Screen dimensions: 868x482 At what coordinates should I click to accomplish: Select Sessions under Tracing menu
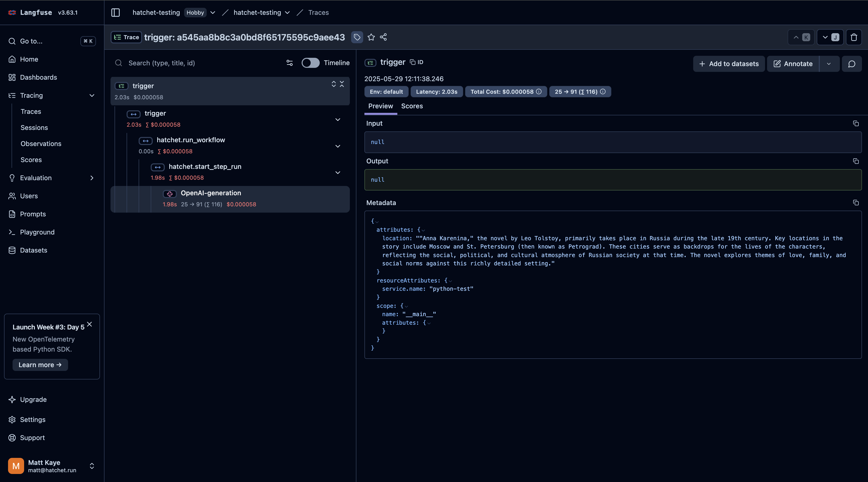tap(34, 127)
